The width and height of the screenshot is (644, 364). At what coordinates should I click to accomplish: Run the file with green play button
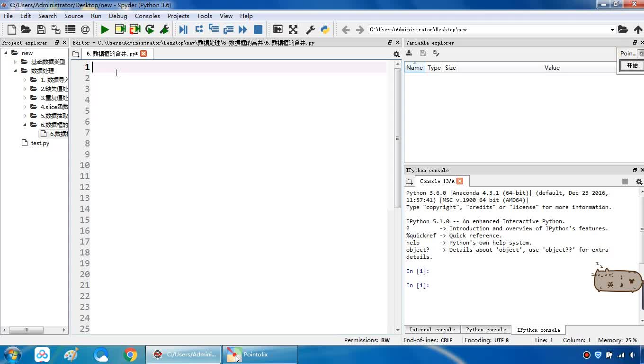click(105, 29)
